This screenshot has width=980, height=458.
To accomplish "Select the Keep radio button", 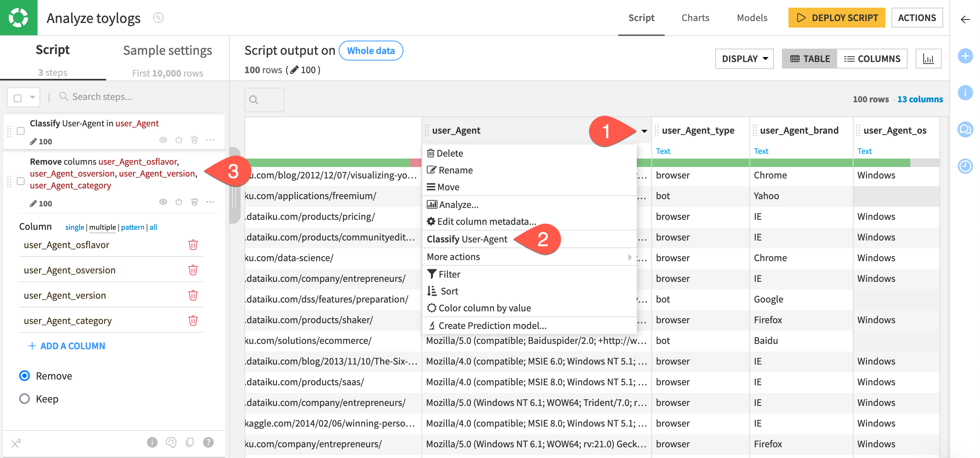I will click(25, 399).
